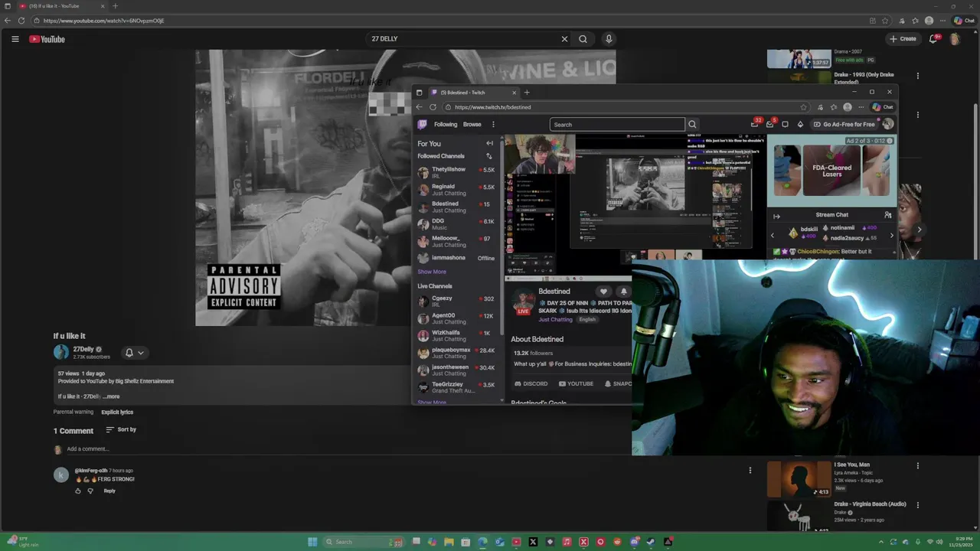
Task: Open Copilot Chat in Twitch browser window
Action: coord(883,107)
